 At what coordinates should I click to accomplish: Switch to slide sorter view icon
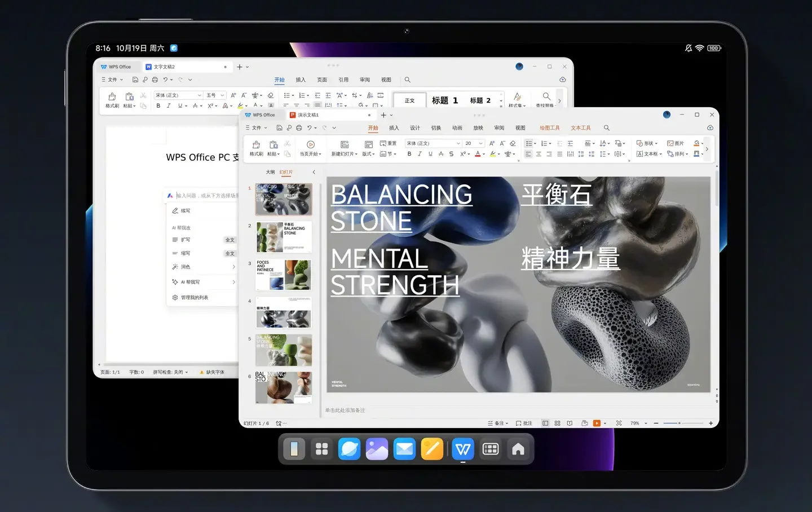tap(557, 423)
